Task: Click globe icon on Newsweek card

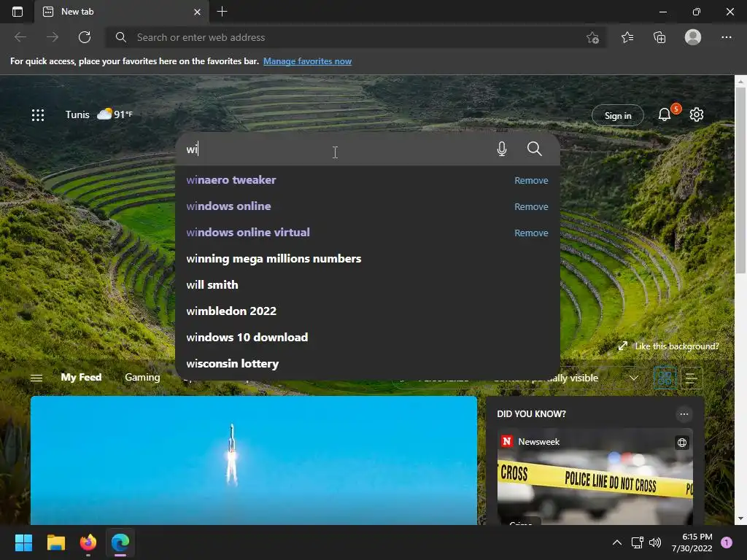Action: coord(682,443)
